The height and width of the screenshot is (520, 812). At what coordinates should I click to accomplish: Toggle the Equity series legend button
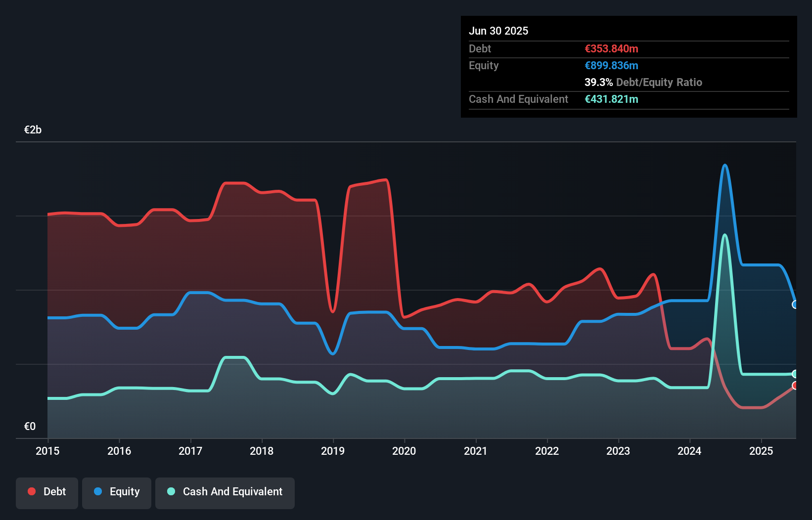tap(117, 493)
